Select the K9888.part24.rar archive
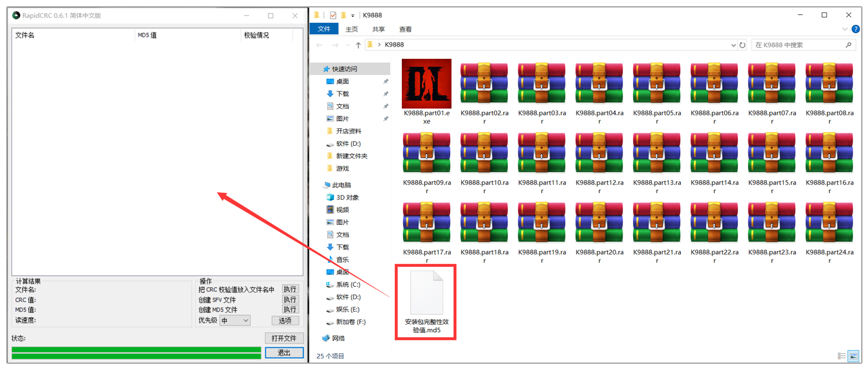The height and width of the screenshot is (370, 868). pos(830,223)
